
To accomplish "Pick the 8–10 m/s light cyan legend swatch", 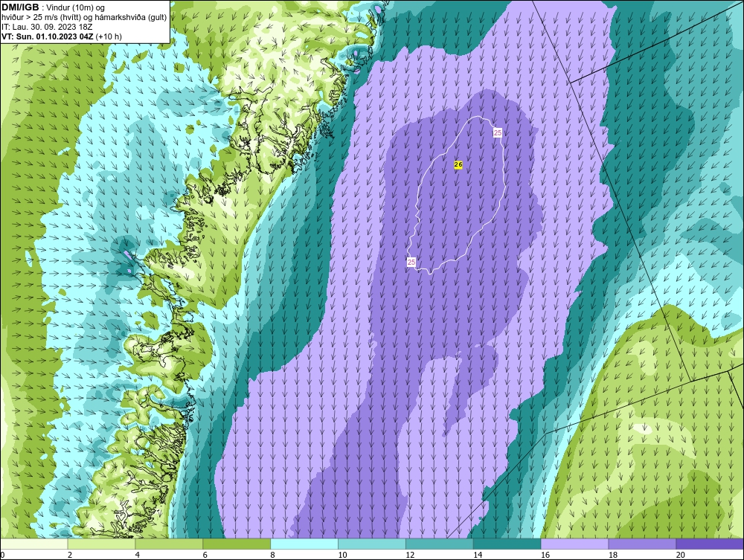I will (x=304, y=544).
